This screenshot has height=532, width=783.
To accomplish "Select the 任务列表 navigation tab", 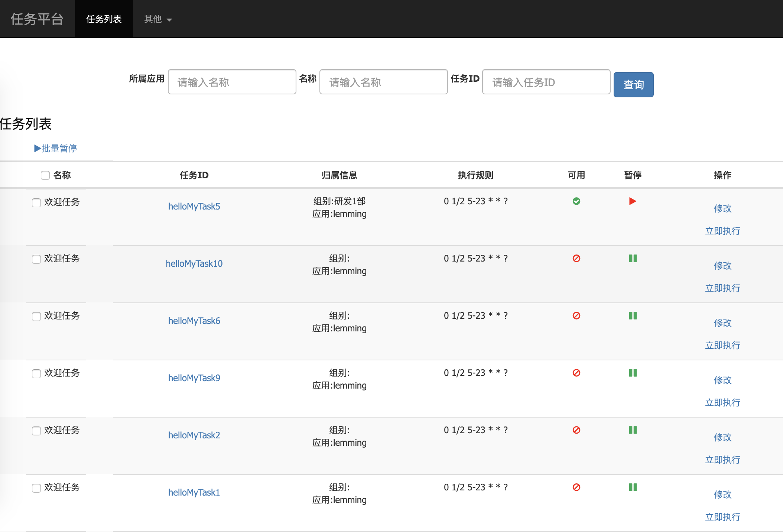I will pos(104,19).
